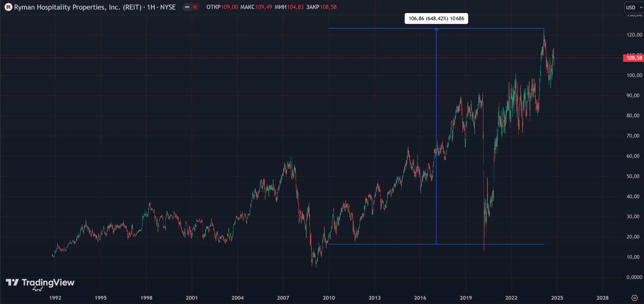Click the red approximate-data indicator icon
This screenshot has width=644, height=304.
(x=195, y=7)
